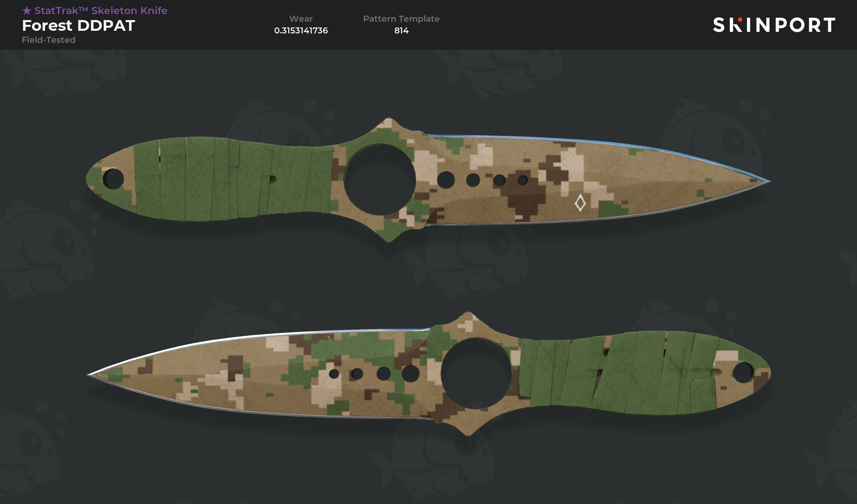Click the lanyard hole on top knife handle

click(113, 179)
